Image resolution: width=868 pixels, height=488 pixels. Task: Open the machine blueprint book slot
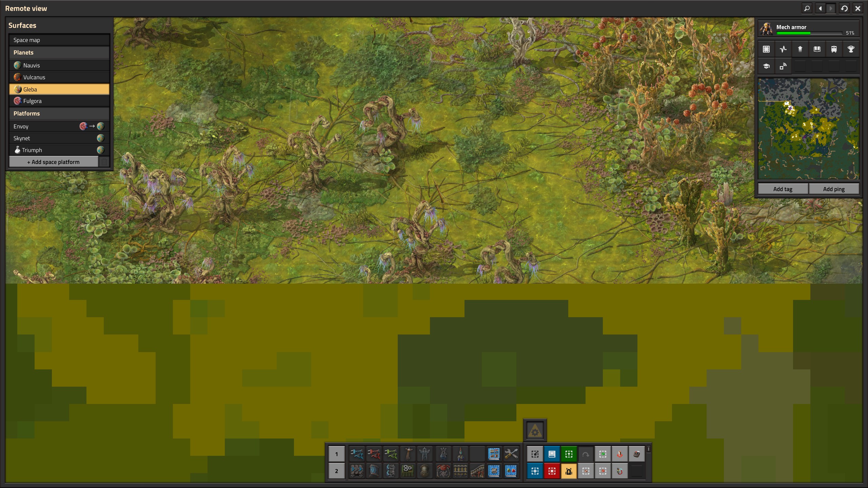494,471
